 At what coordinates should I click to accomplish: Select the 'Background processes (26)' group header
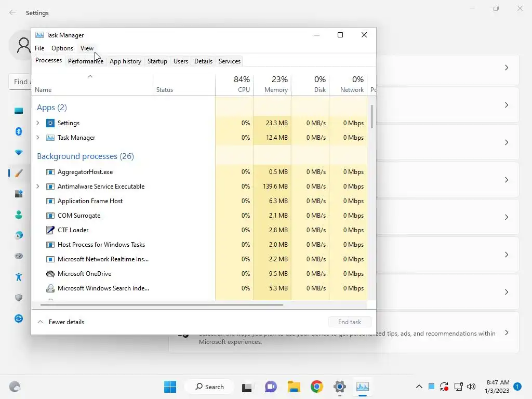86,156
